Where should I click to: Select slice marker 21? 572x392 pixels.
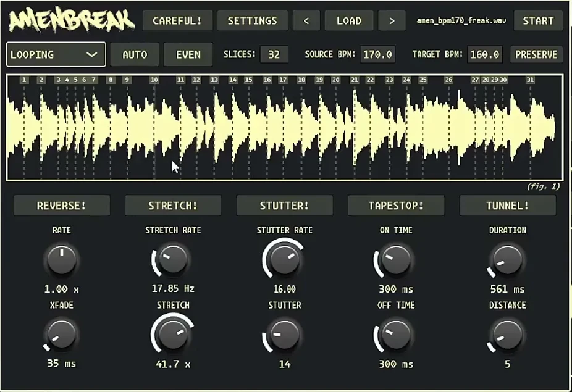pyautogui.click(x=354, y=80)
